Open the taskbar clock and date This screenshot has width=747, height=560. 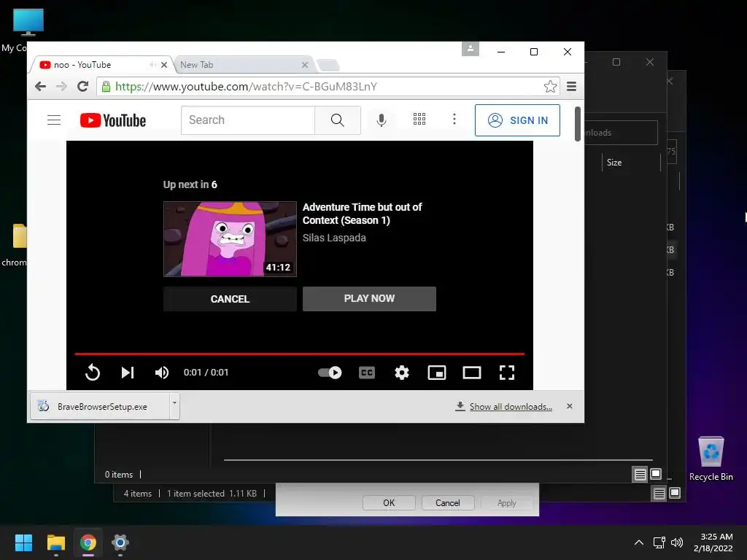click(x=713, y=542)
